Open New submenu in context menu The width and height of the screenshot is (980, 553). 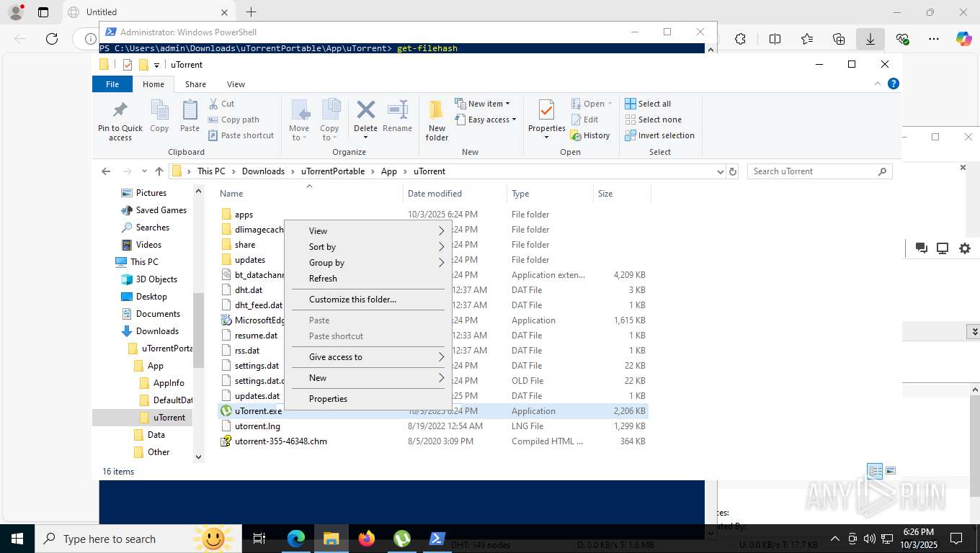tap(368, 378)
